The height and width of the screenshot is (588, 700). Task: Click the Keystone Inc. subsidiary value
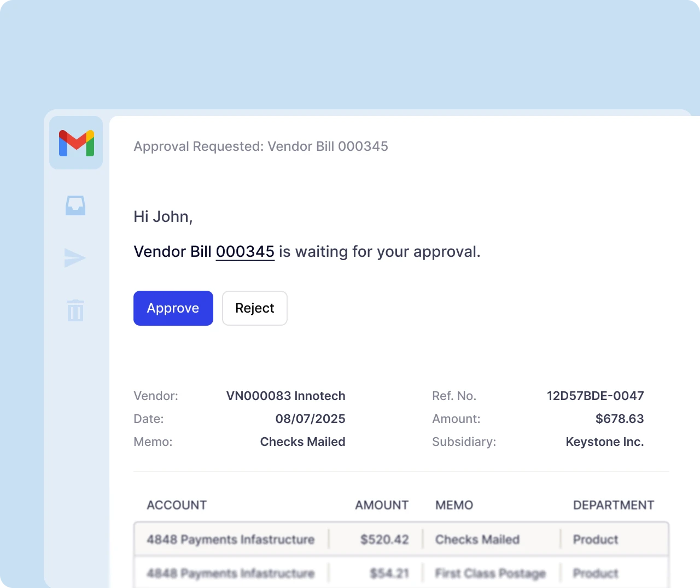(604, 442)
